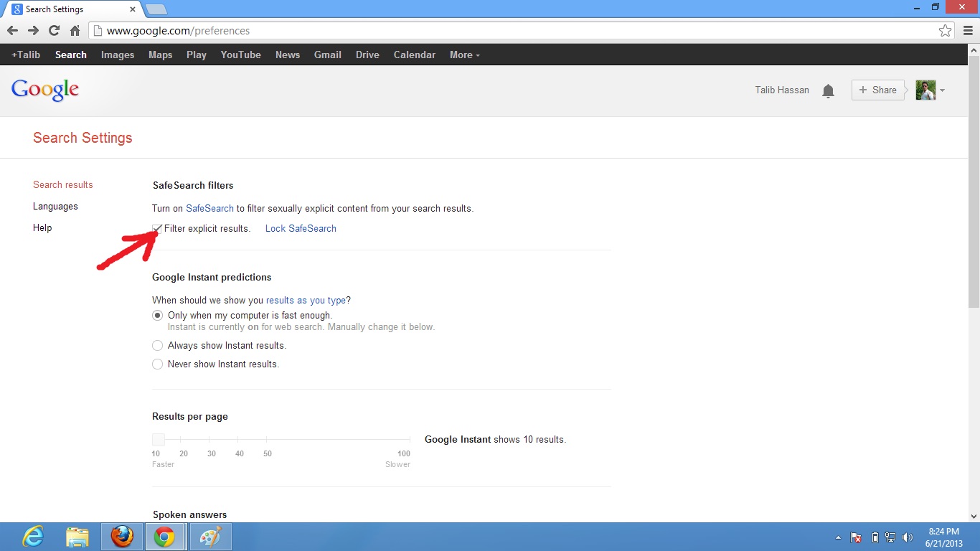980x551 pixels.
Task: Click the Spoken answers heading
Action: pos(189,514)
